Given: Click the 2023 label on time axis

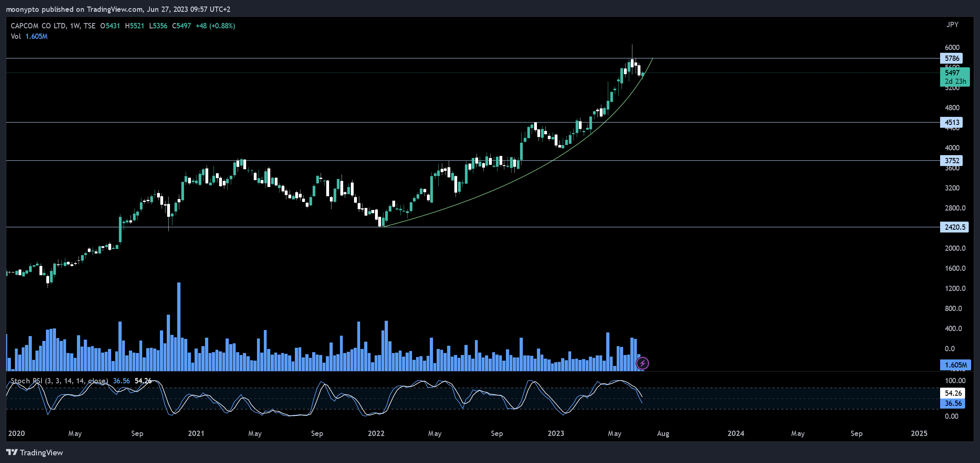Looking at the screenshot, I should 556,434.
